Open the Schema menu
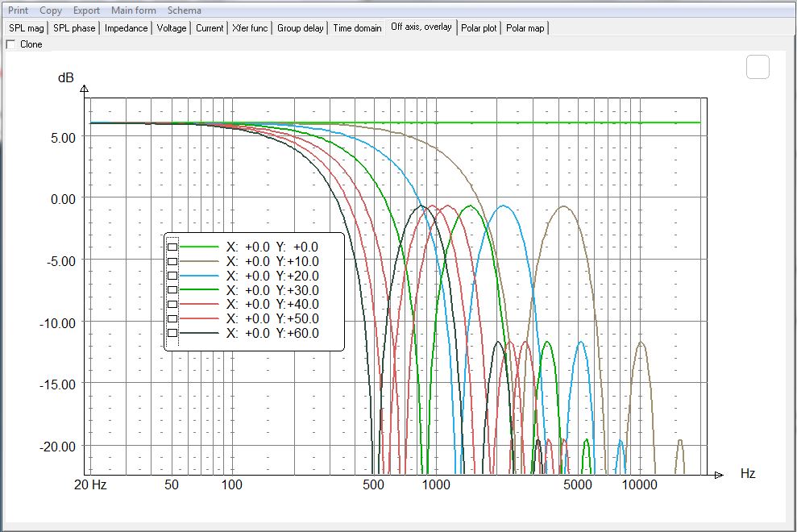The width and height of the screenshot is (797, 532). 185,10
